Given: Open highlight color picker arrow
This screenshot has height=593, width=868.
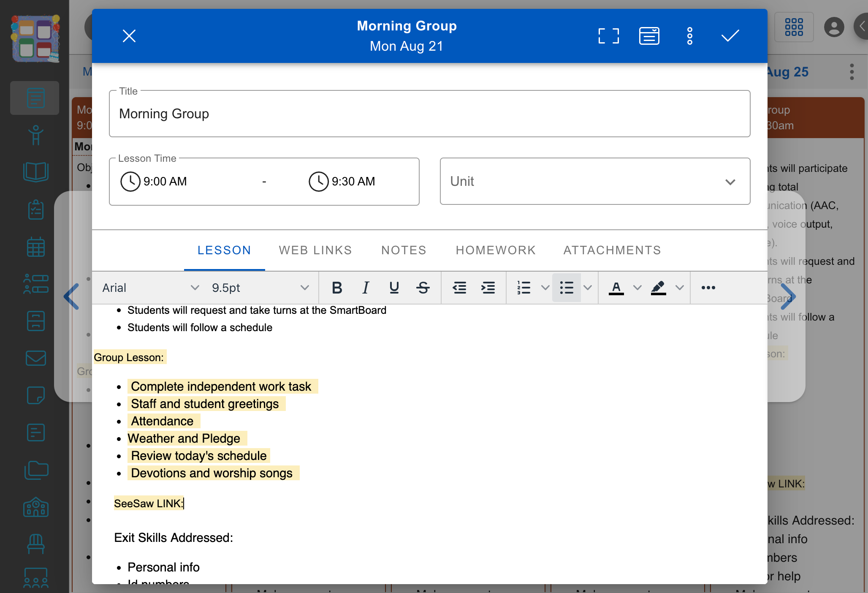Looking at the screenshot, I should pyautogui.click(x=679, y=288).
